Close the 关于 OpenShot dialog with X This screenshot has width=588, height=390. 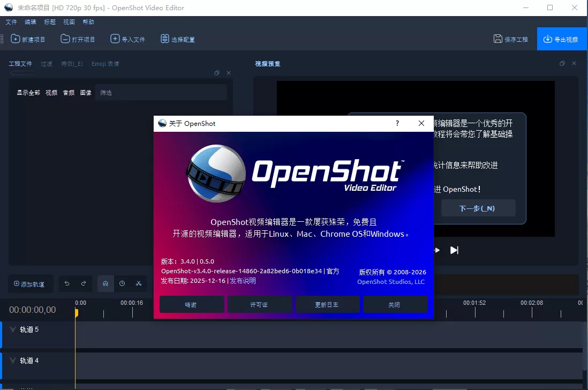[421, 123]
